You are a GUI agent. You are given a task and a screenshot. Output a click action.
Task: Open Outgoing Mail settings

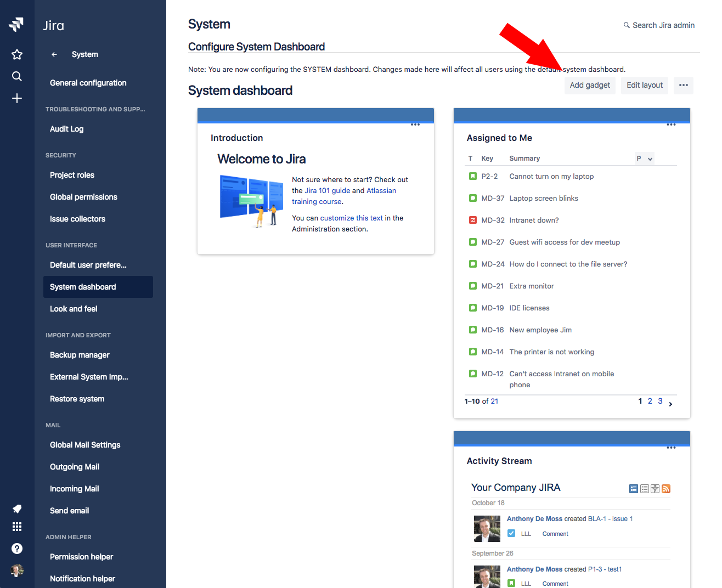coord(75,467)
